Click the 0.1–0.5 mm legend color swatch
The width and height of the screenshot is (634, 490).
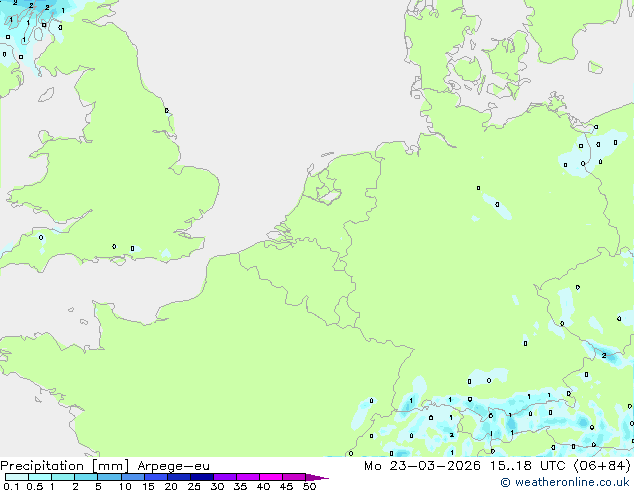coord(17,477)
